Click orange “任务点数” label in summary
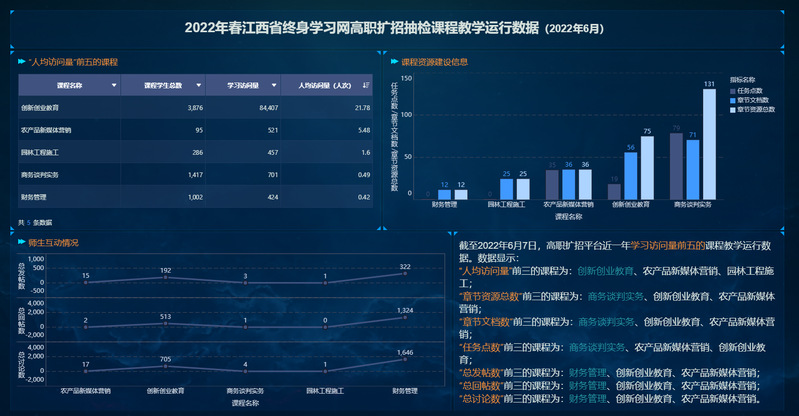Image resolution: width=799 pixels, height=416 pixels. pos(482,347)
